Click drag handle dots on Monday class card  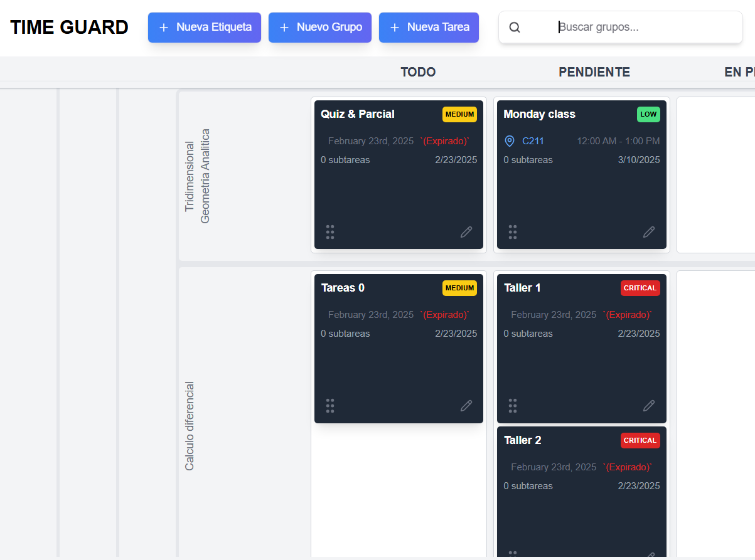pyautogui.click(x=513, y=232)
